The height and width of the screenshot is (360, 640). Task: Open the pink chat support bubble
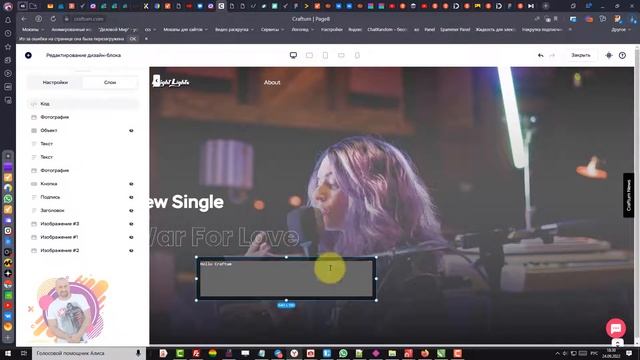616,328
